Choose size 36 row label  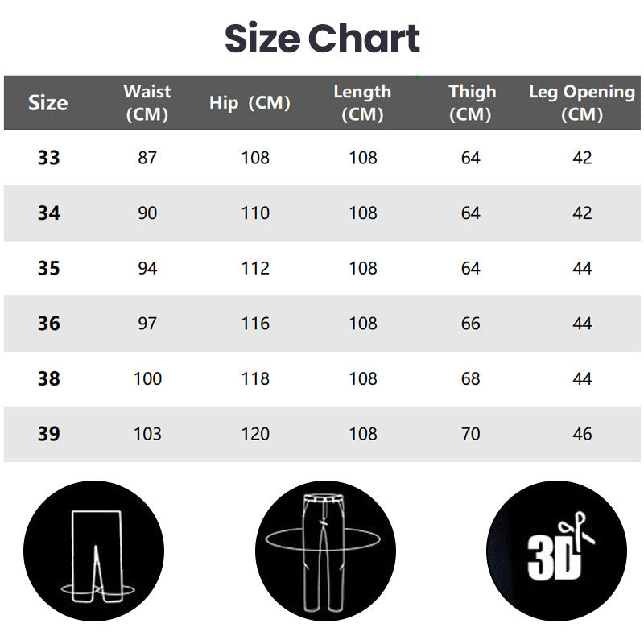click(49, 324)
